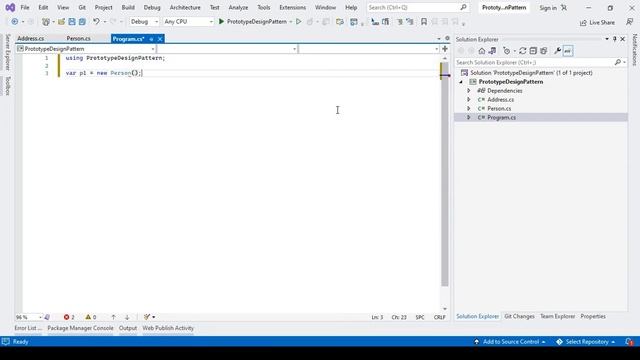Switch to the Address.cs editor tab
The height and width of the screenshot is (360, 640).
coord(31,39)
